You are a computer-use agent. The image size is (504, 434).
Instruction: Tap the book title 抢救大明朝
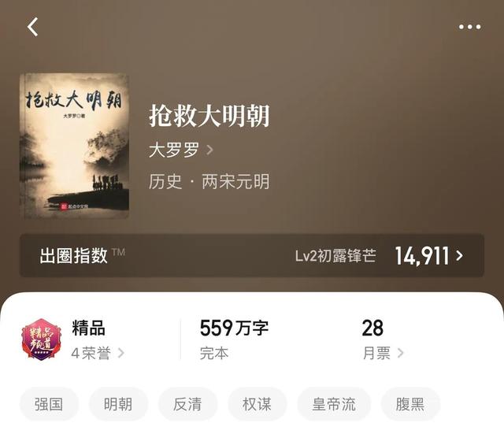(x=209, y=116)
